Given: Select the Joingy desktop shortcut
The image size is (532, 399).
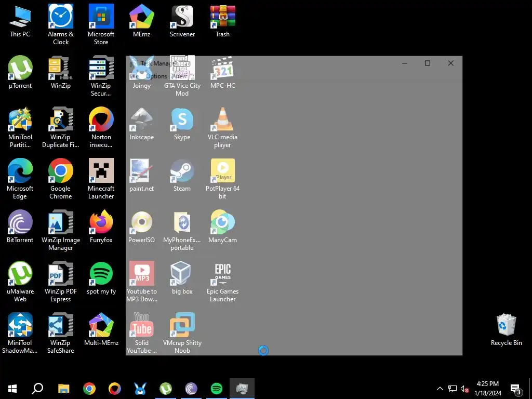Looking at the screenshot, I should pyautogui.click(x=141, y=72).
